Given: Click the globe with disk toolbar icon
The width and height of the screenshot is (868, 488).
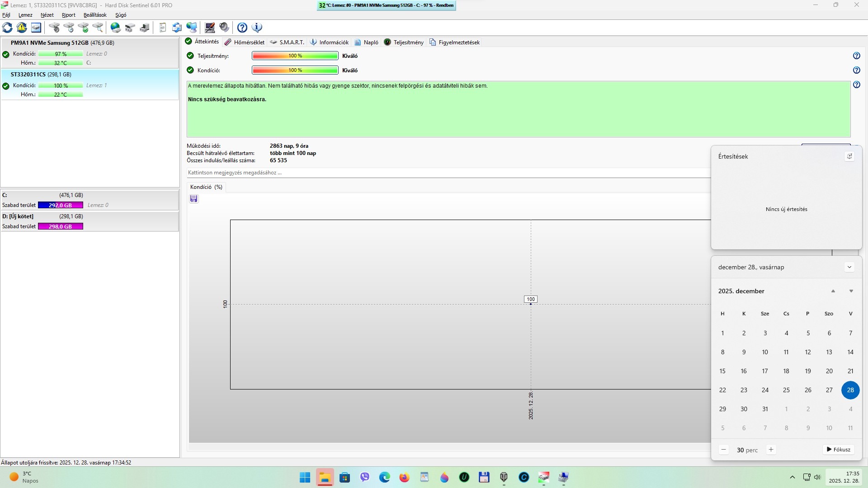Looking at the screenshot, I should point(116,28).
